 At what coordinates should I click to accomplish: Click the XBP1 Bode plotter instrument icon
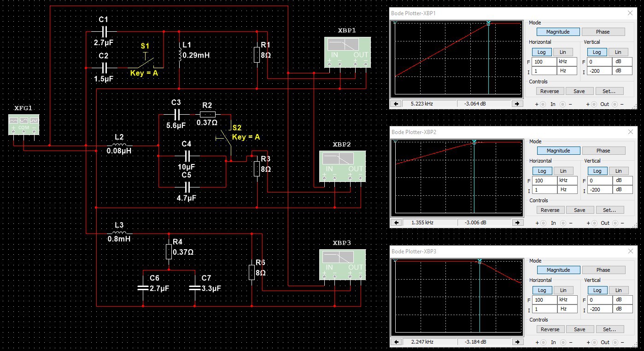point(347,53)
